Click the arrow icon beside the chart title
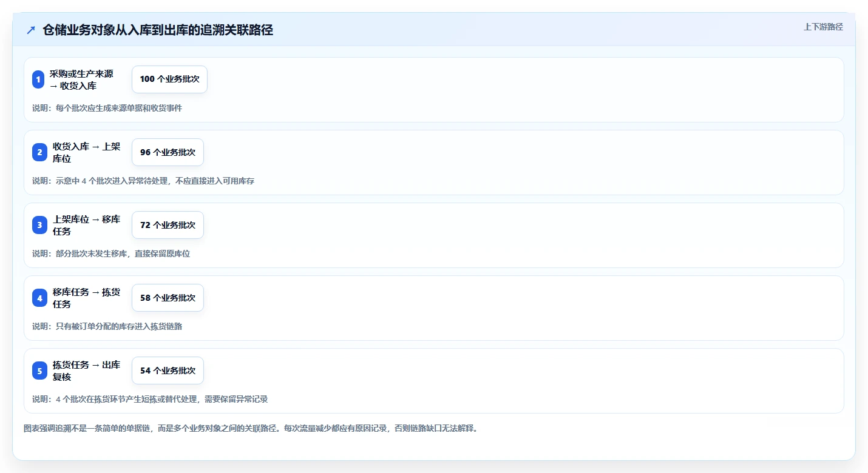This screenshot has width=868, height=473. (31, 30)
